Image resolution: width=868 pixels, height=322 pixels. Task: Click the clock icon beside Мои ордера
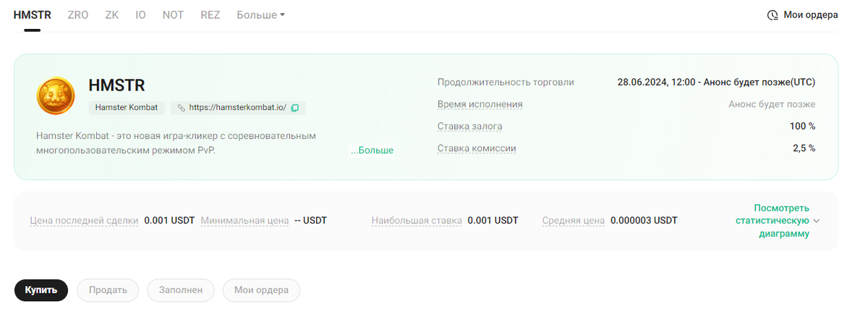click(773, 14)
